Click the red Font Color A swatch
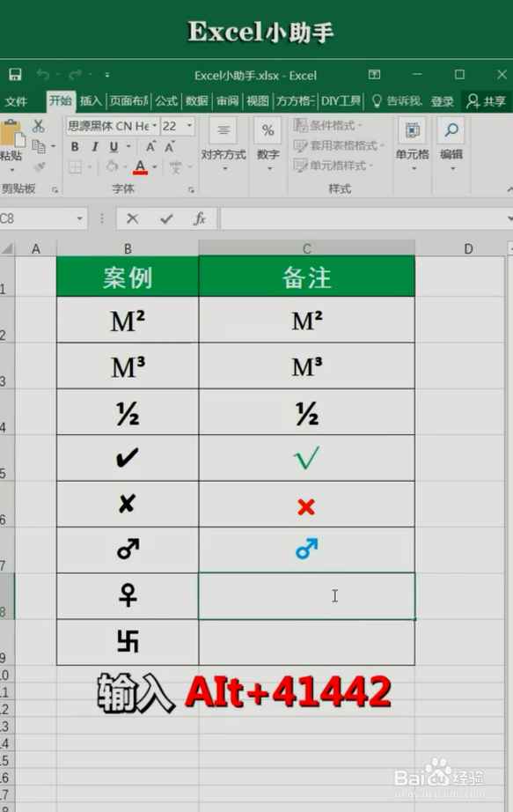Image resolution: width=513 pixels, height=812 pixels. (140, 166)
